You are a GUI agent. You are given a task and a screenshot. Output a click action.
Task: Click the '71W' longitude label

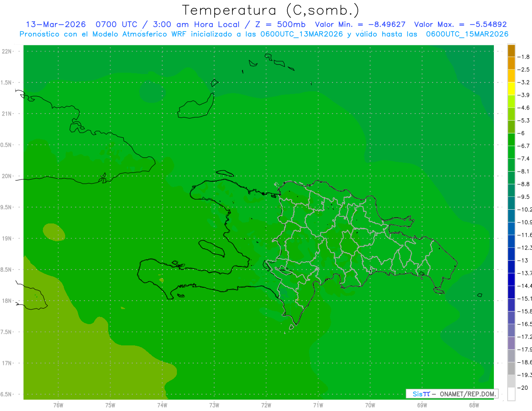(318, 405)
